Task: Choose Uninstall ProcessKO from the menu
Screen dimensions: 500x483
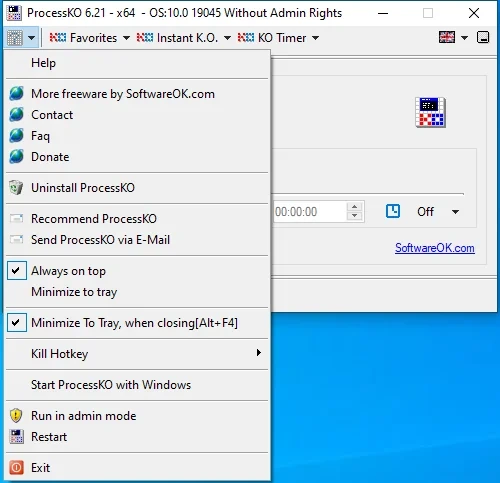Action: coord(137,188)
